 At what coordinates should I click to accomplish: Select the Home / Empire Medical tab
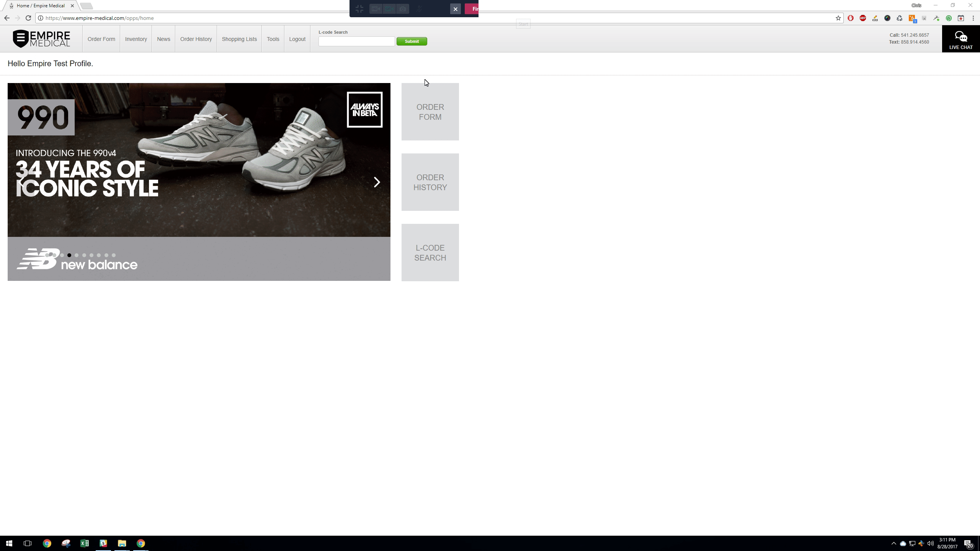tap(41, 6)
